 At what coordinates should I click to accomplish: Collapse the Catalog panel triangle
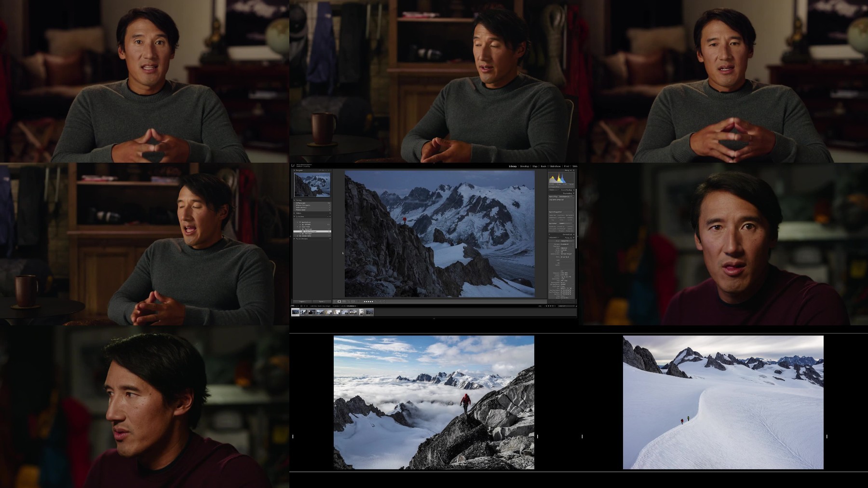295,200
